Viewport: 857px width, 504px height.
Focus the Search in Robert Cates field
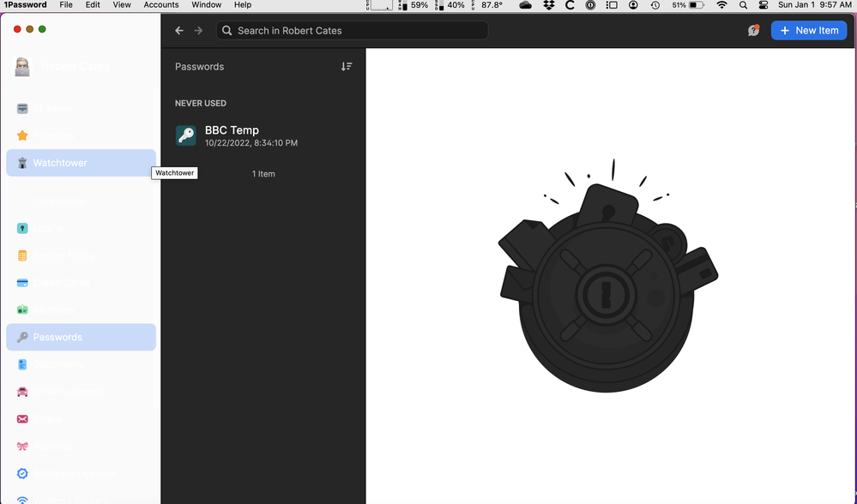tap(352, 31)
